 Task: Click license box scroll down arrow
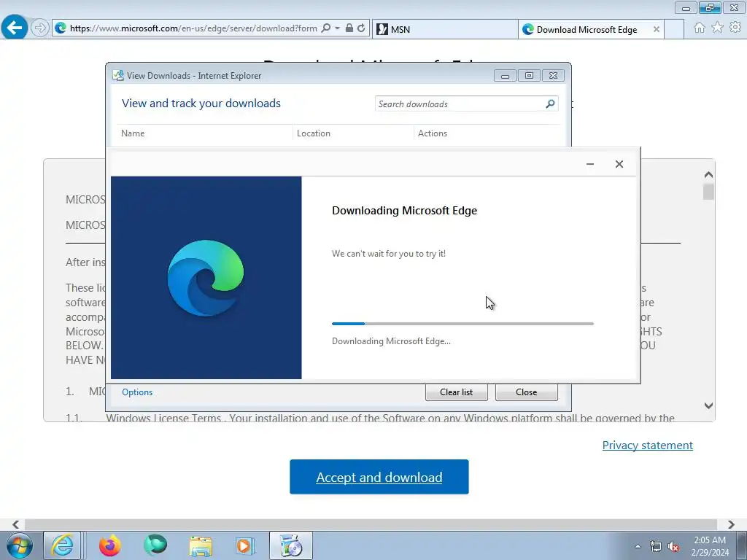pyautogui.click(x=708, y=405)
